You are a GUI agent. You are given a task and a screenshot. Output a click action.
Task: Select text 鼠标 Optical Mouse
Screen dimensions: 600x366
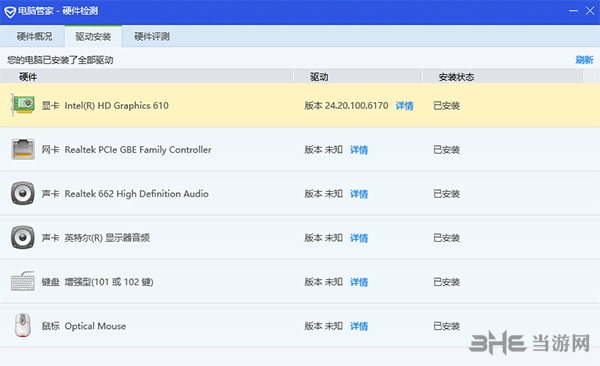[x=84, y=326]
